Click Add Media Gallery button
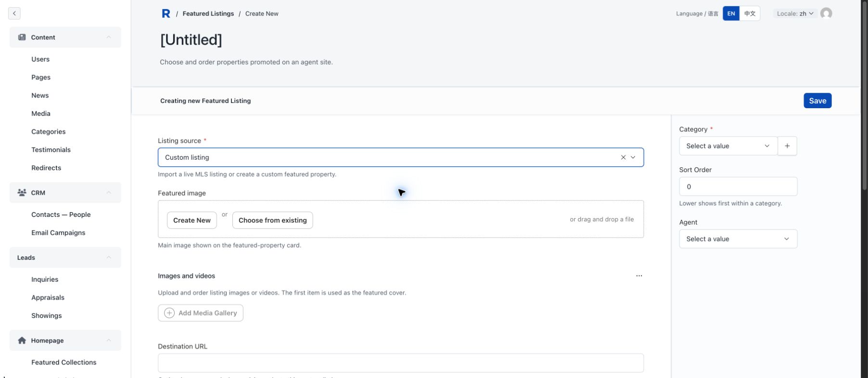868x378 pixels. tap(201, 313)
